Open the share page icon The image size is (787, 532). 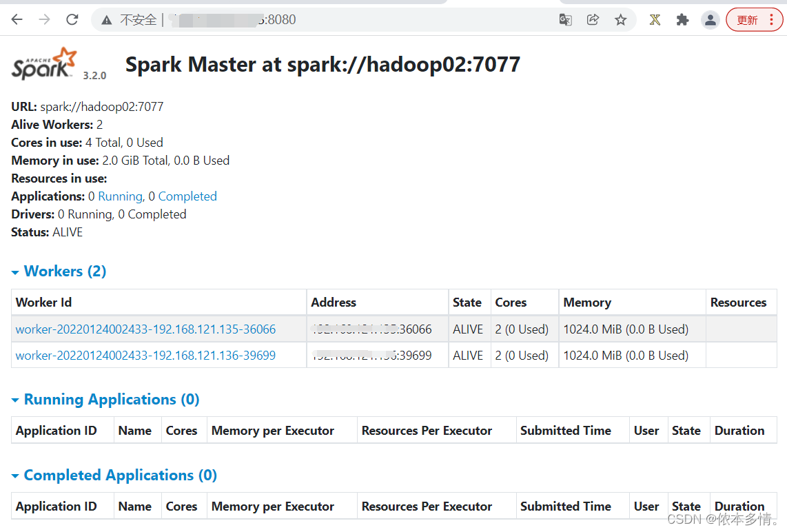click(593, 19)
